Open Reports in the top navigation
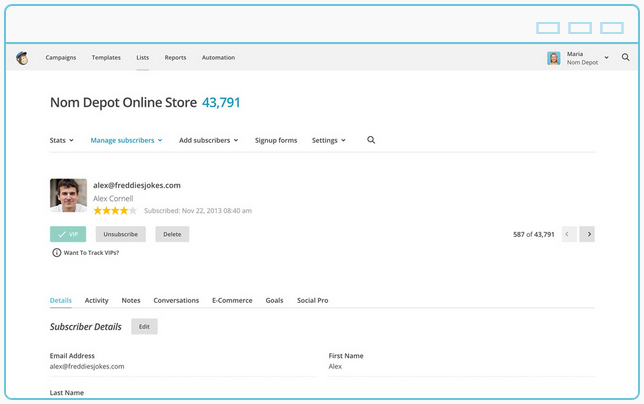644x404 pixels. [x=175, y=57]
